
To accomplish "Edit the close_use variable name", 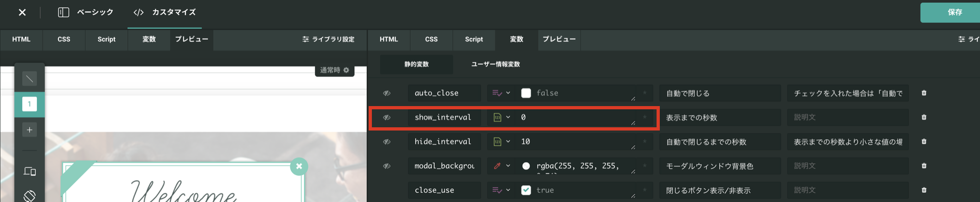I will (x=444, y=190).
